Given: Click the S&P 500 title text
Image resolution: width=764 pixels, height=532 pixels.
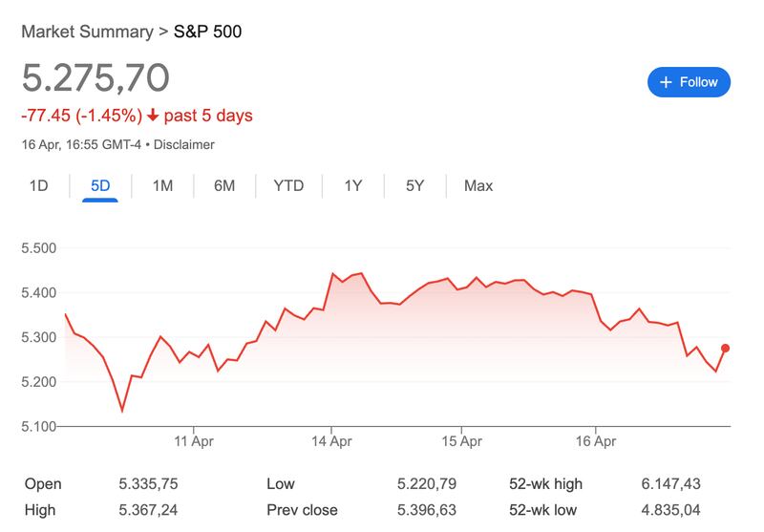Looking at the screenshot, I should [207, 32].
